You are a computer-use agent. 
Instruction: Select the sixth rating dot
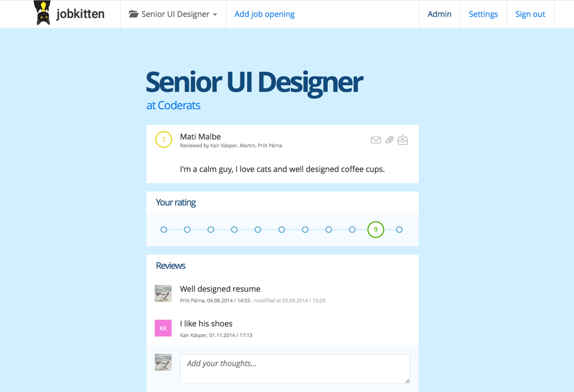tap(281, 230)
